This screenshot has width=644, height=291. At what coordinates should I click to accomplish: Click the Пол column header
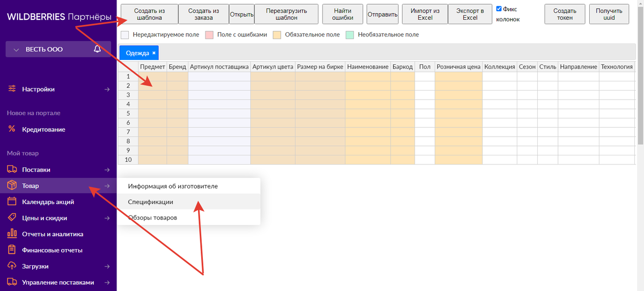[425, 67]
